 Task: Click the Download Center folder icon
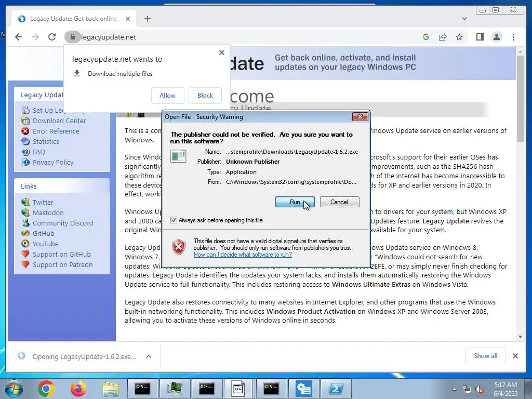tap(25, 121)
